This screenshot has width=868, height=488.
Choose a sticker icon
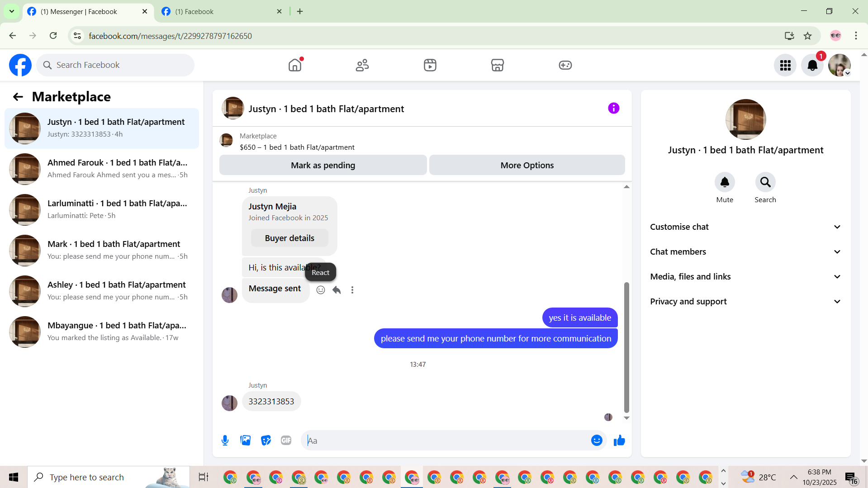(266, 441)
